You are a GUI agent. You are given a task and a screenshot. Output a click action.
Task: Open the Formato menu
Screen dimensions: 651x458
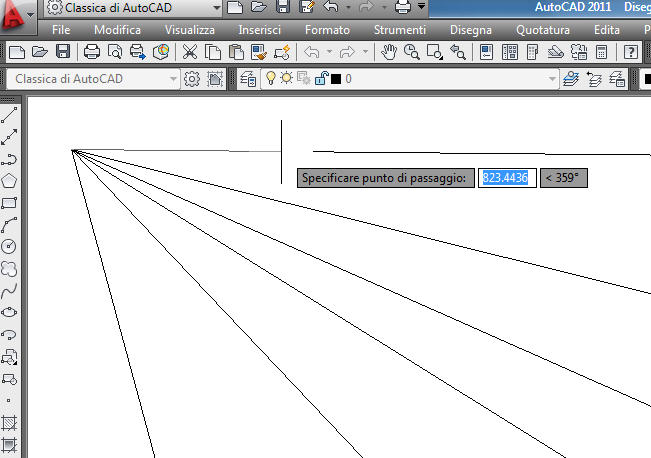coord(327,30)
